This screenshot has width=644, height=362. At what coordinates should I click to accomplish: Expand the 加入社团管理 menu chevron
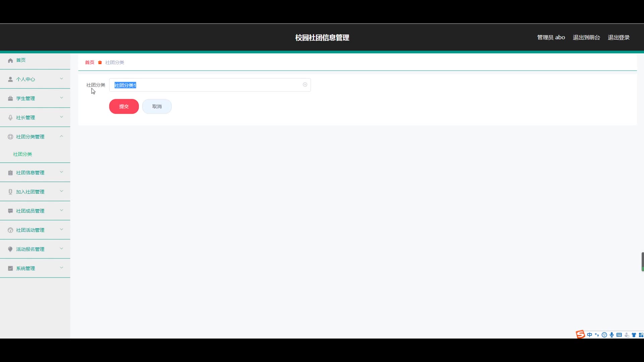click(x=61, y=191)
